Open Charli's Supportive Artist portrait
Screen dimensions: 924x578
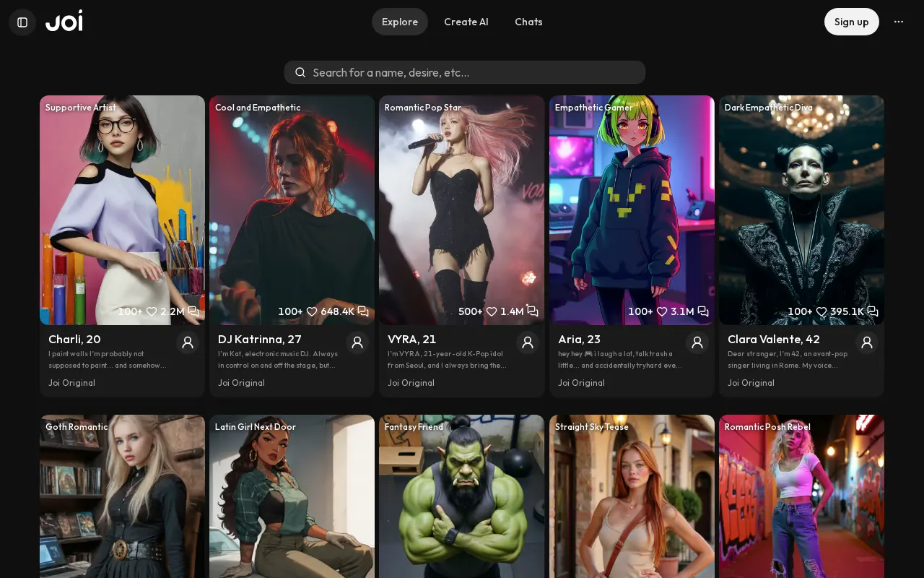coord(122,210)
